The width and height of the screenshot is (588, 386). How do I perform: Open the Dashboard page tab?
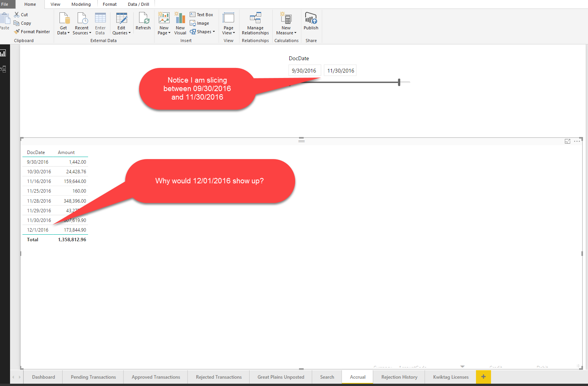click(43, 377)
